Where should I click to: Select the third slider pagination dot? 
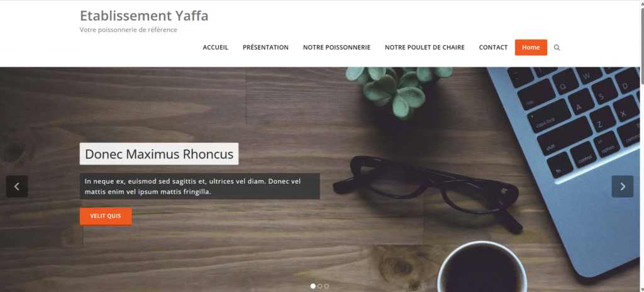pyautogui.click(x=326, y=286)
